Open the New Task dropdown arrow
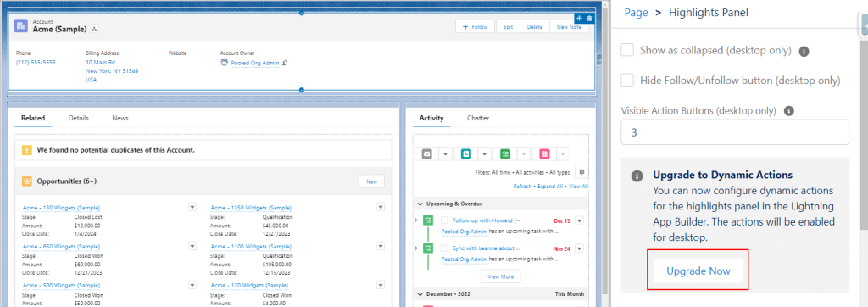The height and width of the screenshot is (307, 868). [524, 154]
